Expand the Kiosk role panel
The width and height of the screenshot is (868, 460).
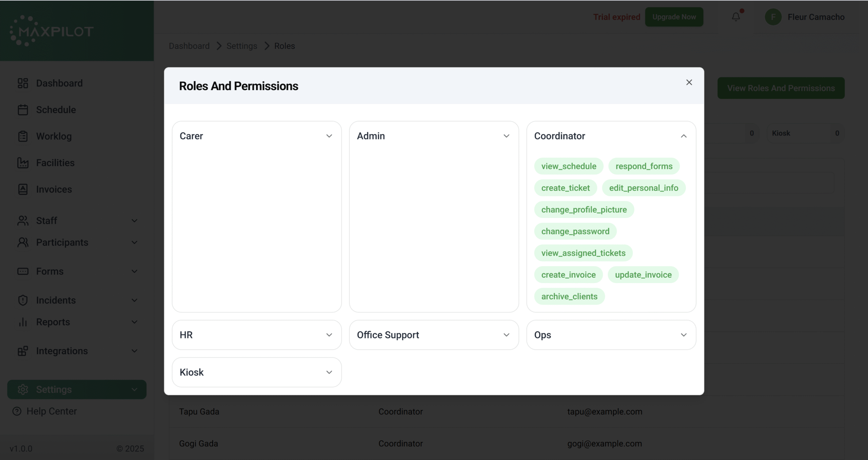coord(329,372)
